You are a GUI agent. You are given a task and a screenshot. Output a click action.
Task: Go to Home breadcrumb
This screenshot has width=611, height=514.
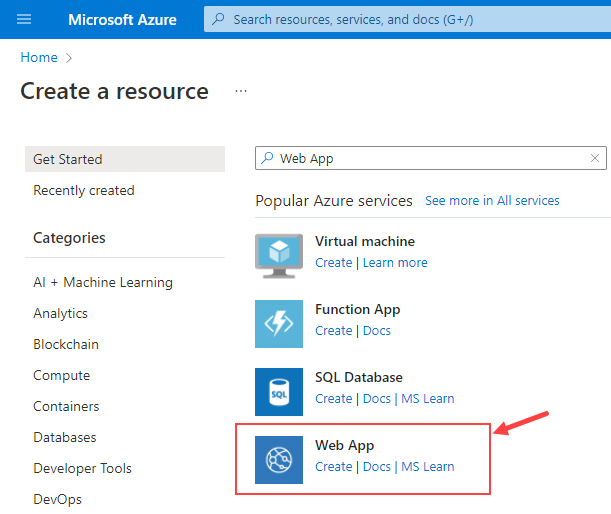(39, 57)
